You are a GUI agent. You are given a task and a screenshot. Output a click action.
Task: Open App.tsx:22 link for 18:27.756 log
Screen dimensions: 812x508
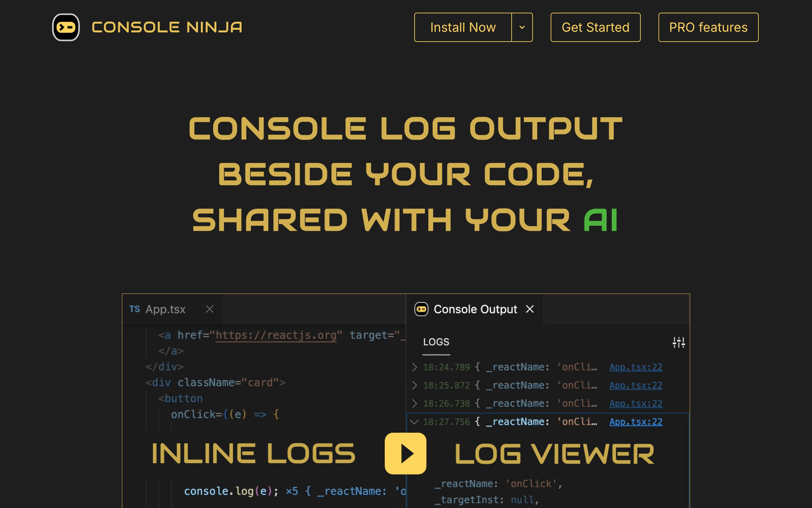636,422
